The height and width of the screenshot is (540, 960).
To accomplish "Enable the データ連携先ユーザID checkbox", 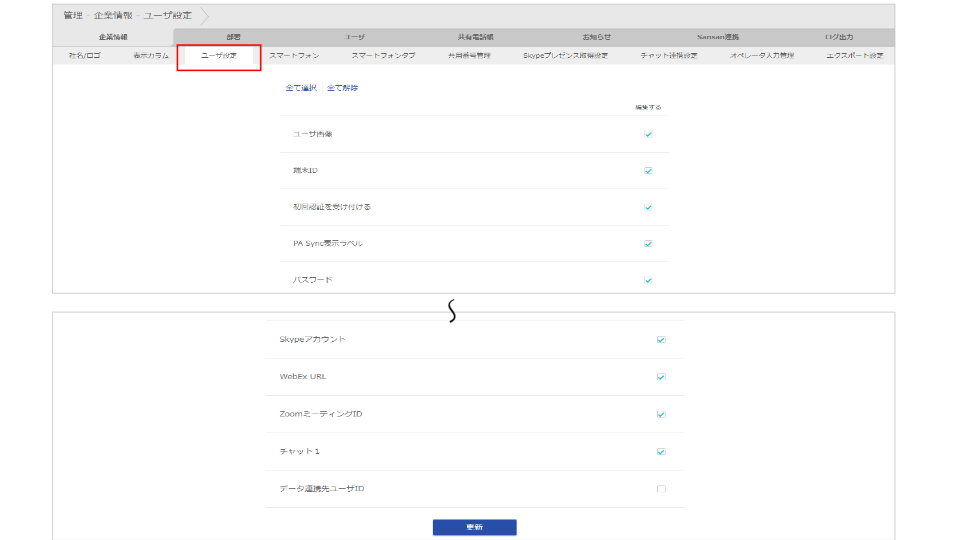I will [661, 489].
